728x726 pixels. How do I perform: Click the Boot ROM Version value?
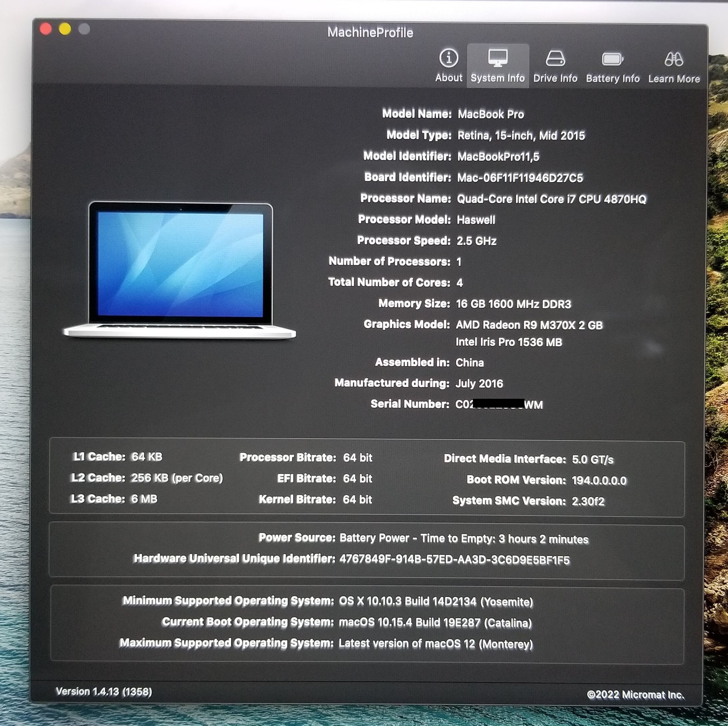point(599,480)
